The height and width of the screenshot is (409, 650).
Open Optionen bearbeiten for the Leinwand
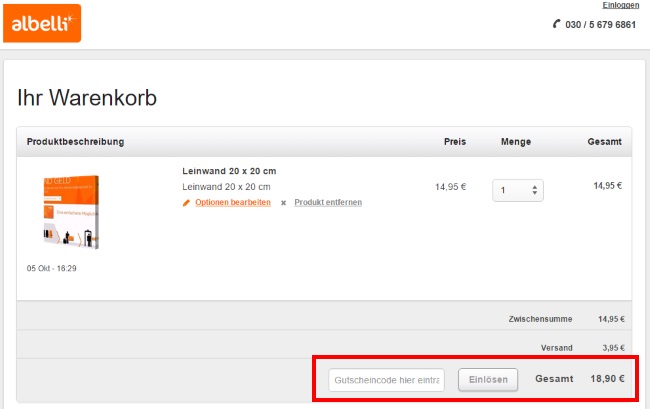point(232,202)
